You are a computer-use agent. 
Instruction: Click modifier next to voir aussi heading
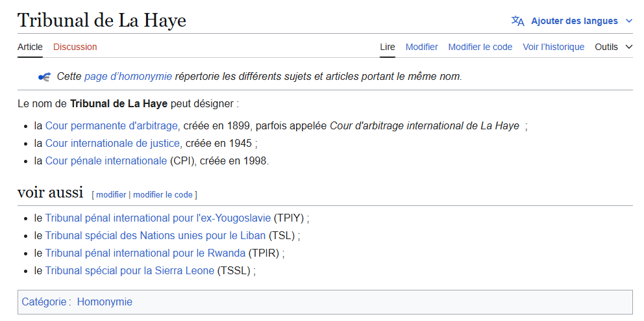(x=111, y=194)
